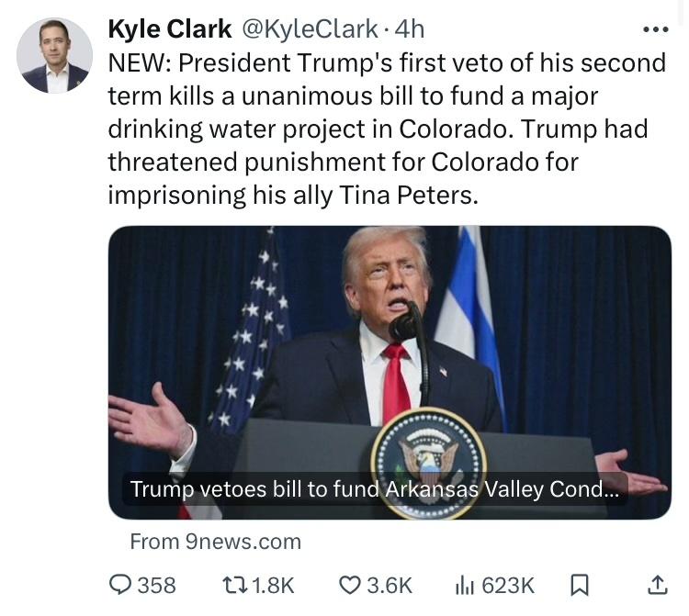Like the post with the heart icon
The width and height of the screenshot is (689, 616).
(351, 585)
